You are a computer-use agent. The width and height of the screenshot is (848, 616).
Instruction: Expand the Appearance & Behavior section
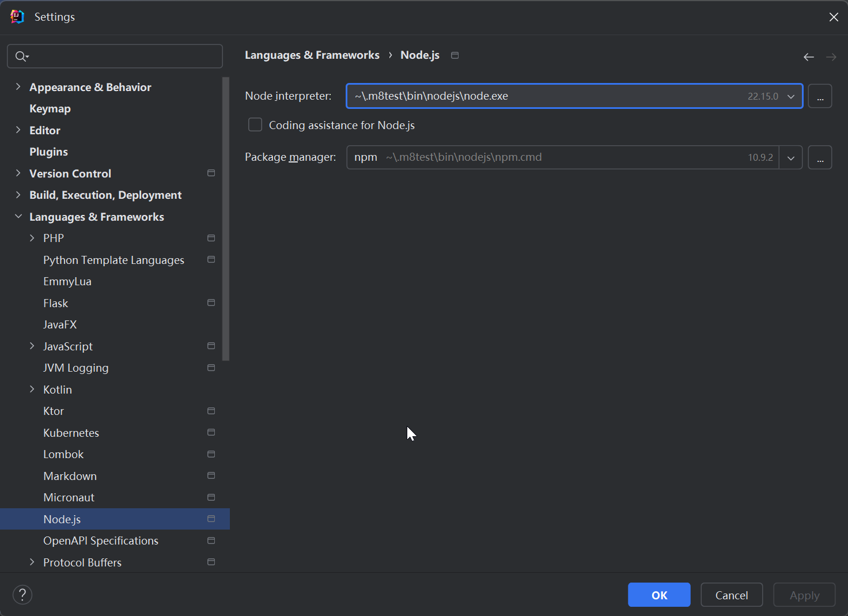pos(18,87)
